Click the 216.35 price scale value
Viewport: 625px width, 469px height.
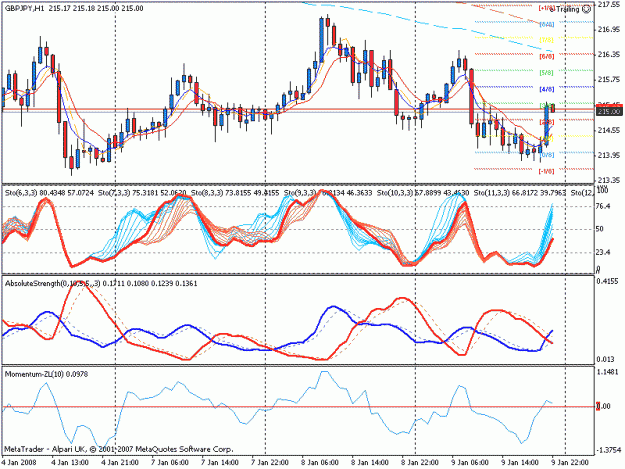pyautogui.click(x=609, y=54)
